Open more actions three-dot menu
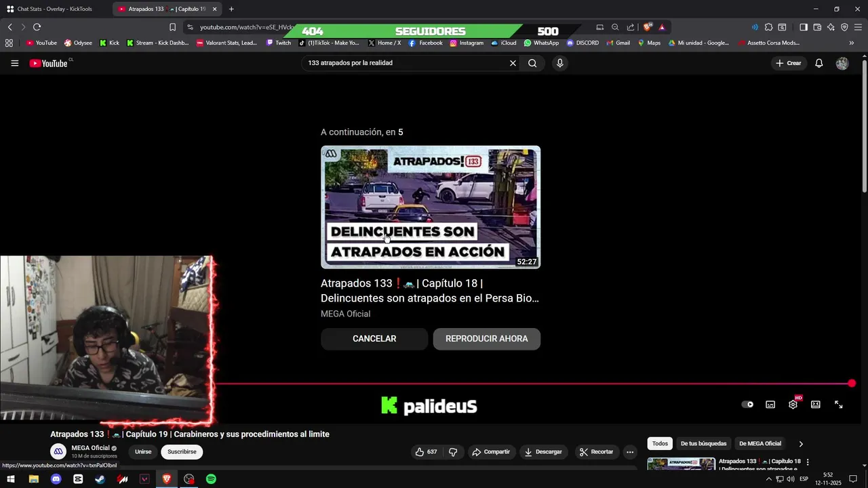868x488 pixels. pos(630,452)
